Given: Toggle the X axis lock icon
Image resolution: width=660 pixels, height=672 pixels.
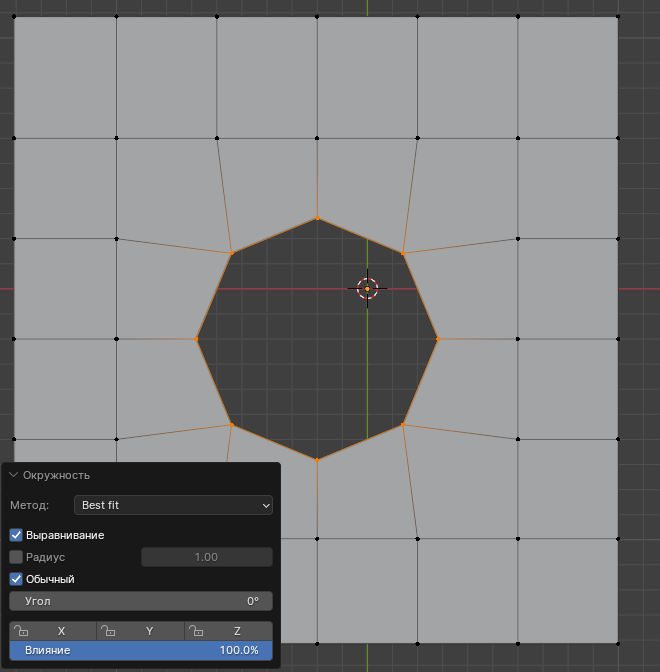Looking at the screenshot, I should (x=21, y=631).
